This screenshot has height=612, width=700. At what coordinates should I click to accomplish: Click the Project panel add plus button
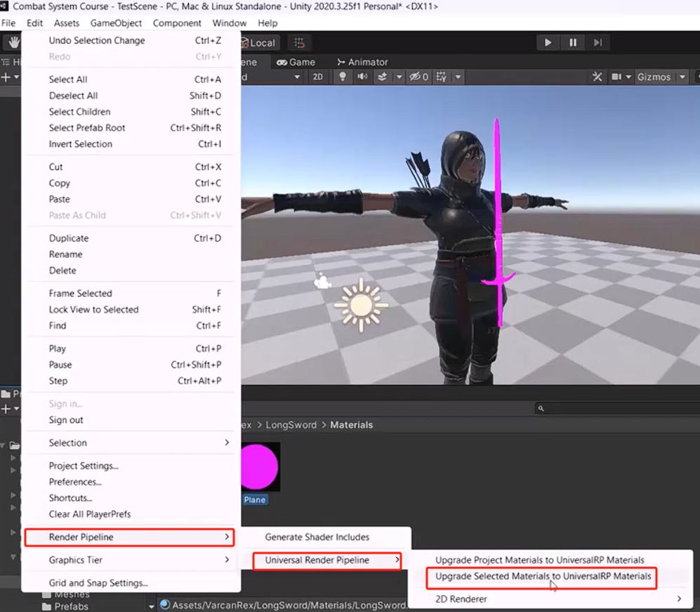pos(6,409)
